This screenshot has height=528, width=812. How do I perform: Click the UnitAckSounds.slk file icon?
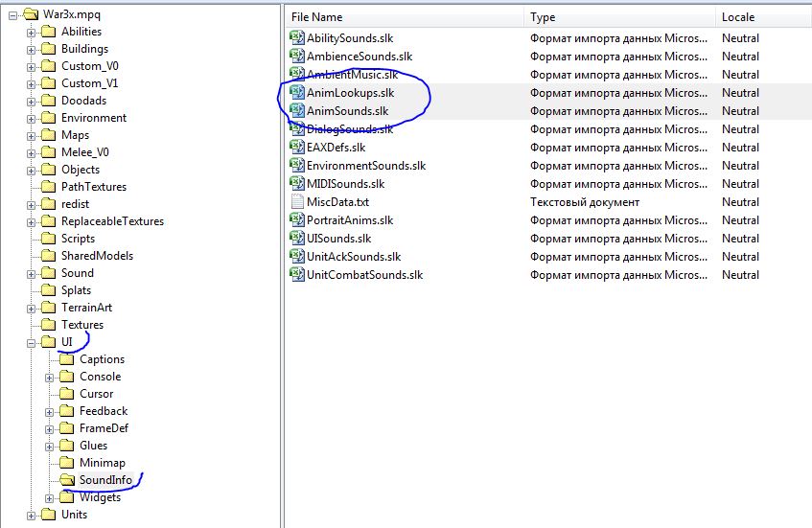[x=297, y=256]
